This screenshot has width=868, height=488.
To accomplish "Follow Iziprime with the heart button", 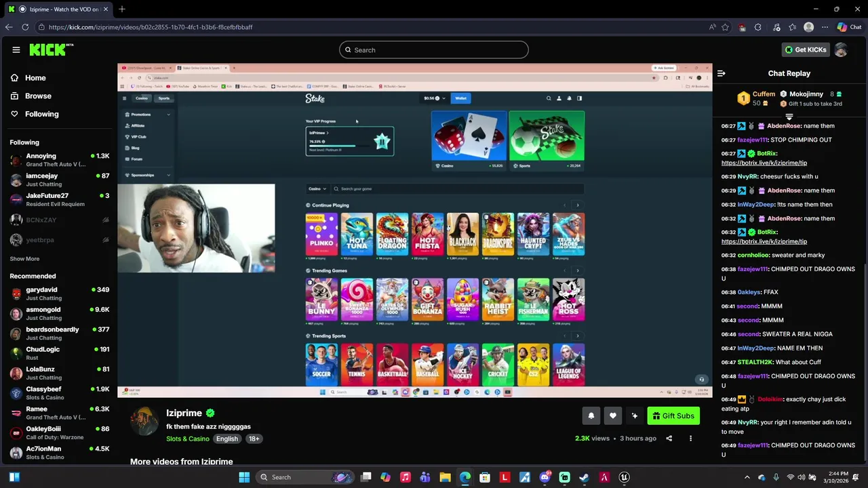I will [612, 415].
